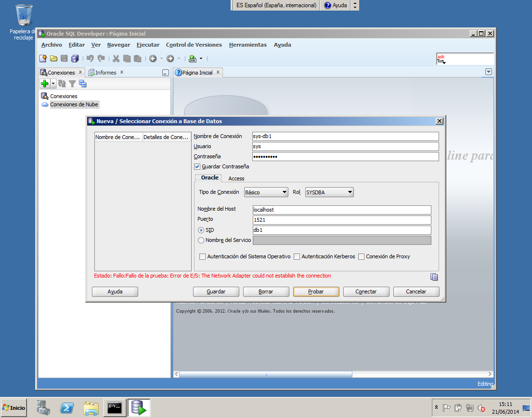Click the Puerto input field
The height and width of the screenshot is (418, 532).
pyautogui.click(x=342, y=220)
